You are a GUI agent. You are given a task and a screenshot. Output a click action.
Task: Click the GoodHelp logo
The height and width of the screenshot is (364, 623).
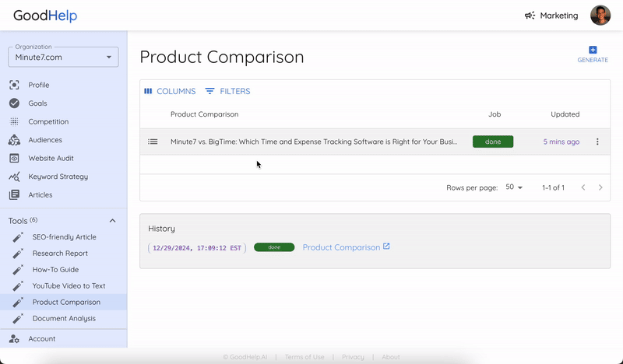tap(45, 16)
